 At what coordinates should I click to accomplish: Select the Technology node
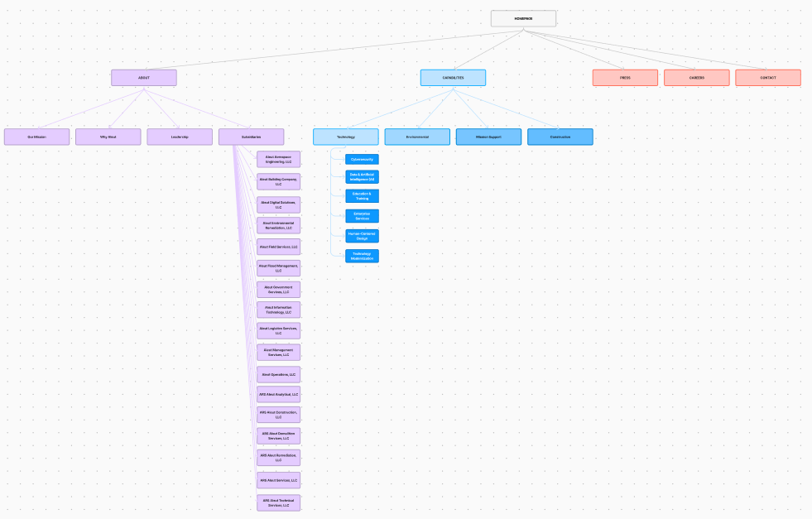coord(346,137)
